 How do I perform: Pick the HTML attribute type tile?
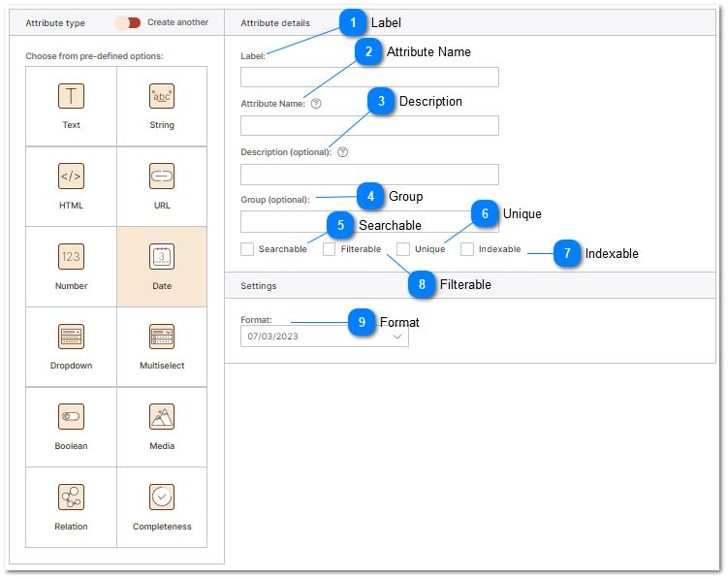click(x=72, y=177)
